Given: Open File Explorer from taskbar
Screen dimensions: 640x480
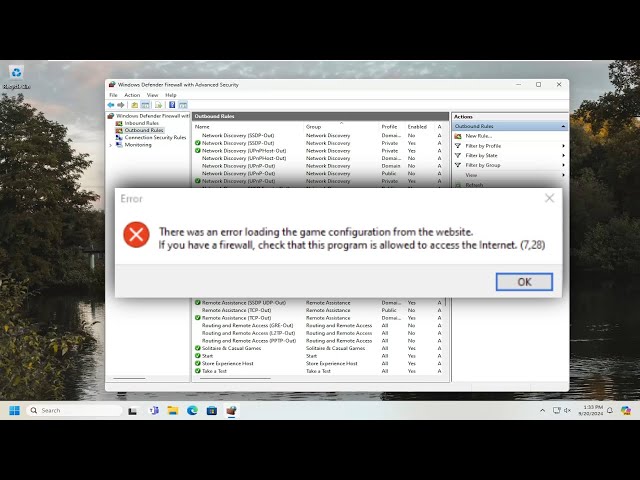Looking at the screenshot, I should [x=173, y=411].
